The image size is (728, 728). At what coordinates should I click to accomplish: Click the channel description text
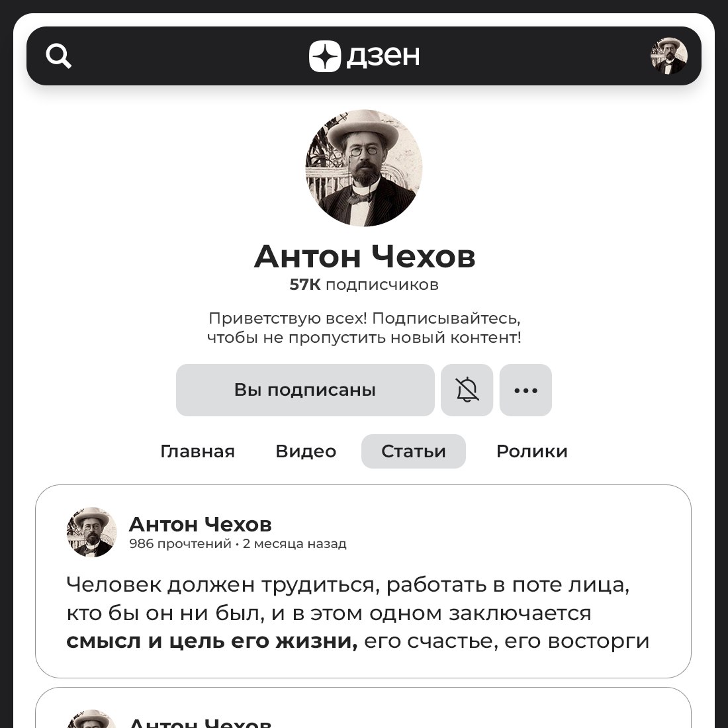pos(364,328)
